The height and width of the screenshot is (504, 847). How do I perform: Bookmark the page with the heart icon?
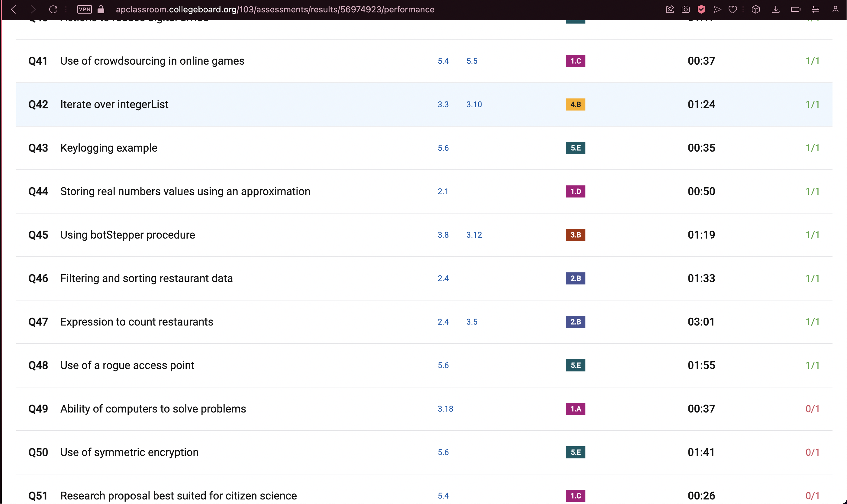(x=733, y=9)
